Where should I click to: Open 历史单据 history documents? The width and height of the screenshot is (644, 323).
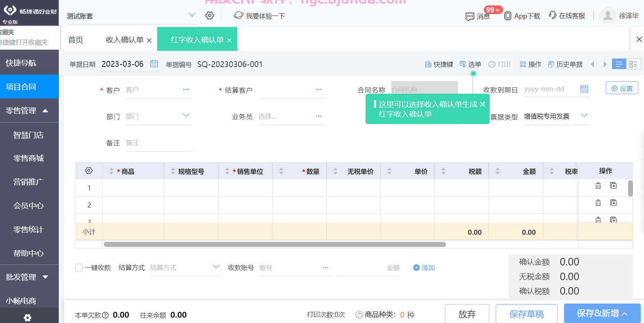[565, 64]
